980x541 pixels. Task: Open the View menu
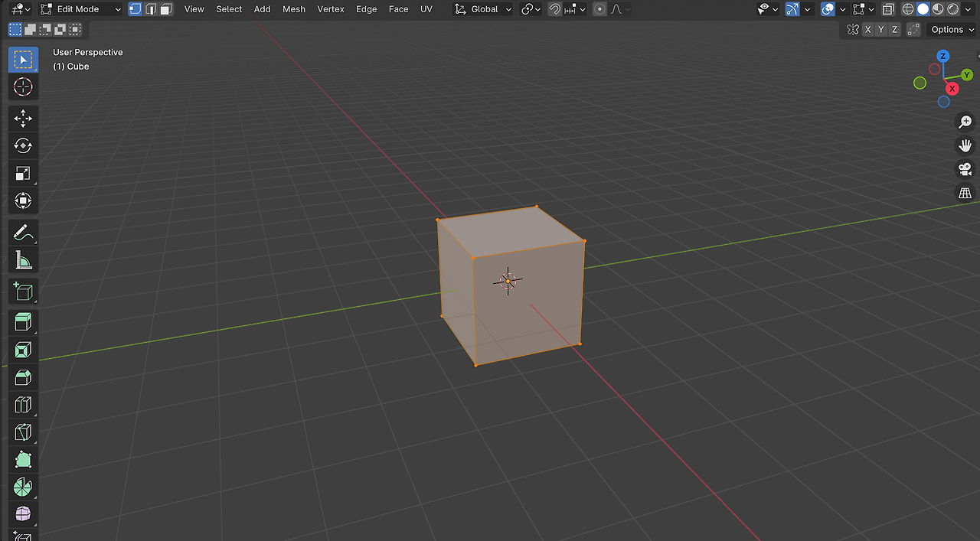[194, 9]
